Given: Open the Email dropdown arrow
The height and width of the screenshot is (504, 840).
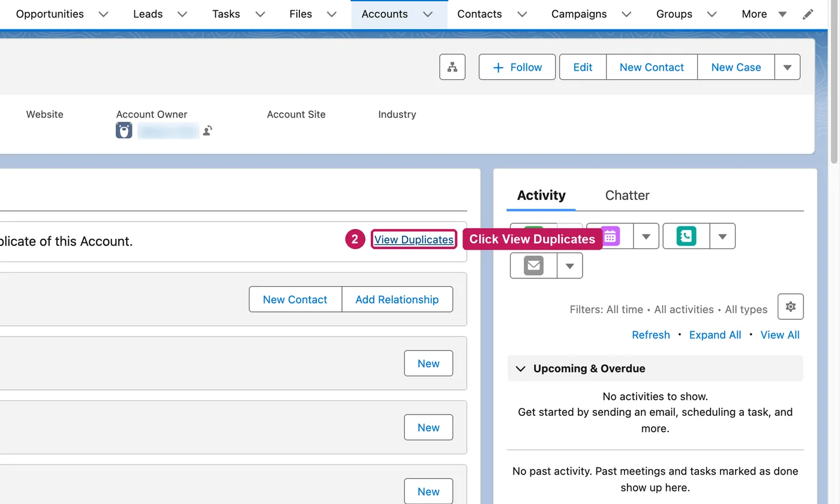Looking at the screenshot, I should (570, 266).
